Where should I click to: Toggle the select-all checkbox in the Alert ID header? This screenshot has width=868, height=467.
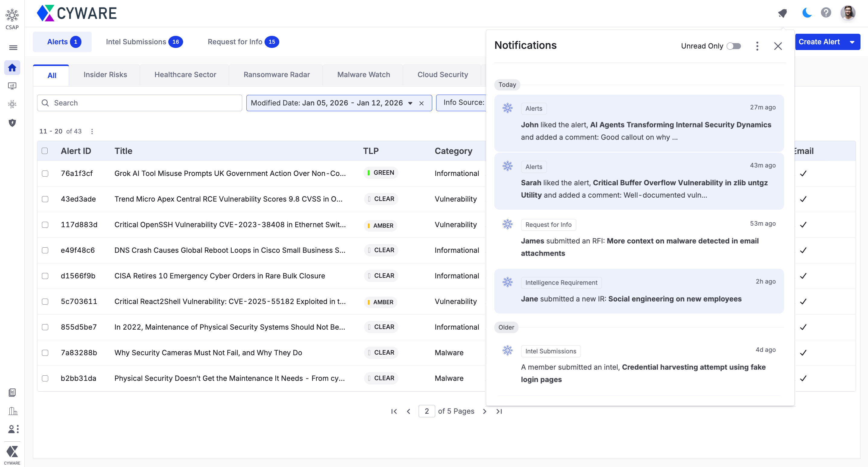point(45,151)
